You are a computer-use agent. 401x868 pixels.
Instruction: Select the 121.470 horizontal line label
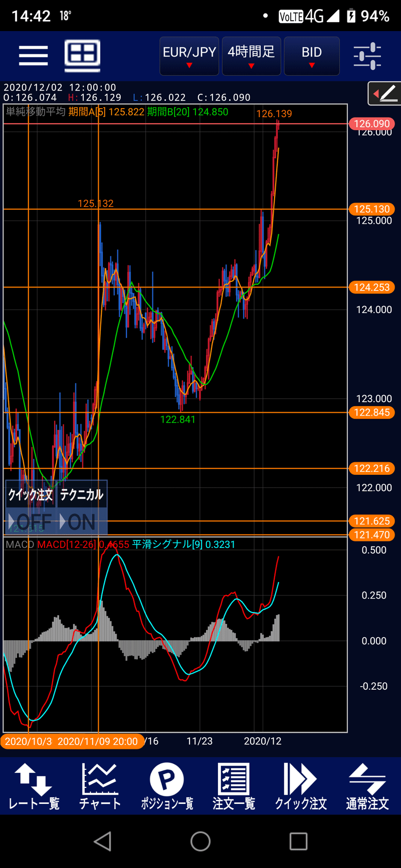pyautogui.click(x=372, y=535)
